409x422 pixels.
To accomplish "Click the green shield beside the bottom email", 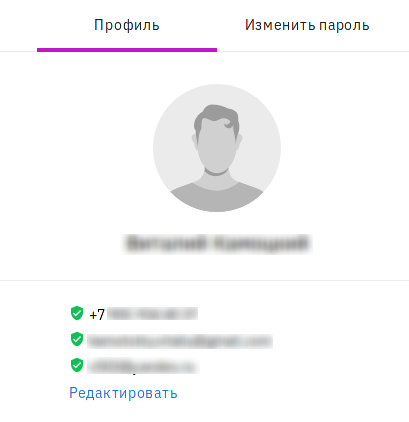I will pos(77,365).
